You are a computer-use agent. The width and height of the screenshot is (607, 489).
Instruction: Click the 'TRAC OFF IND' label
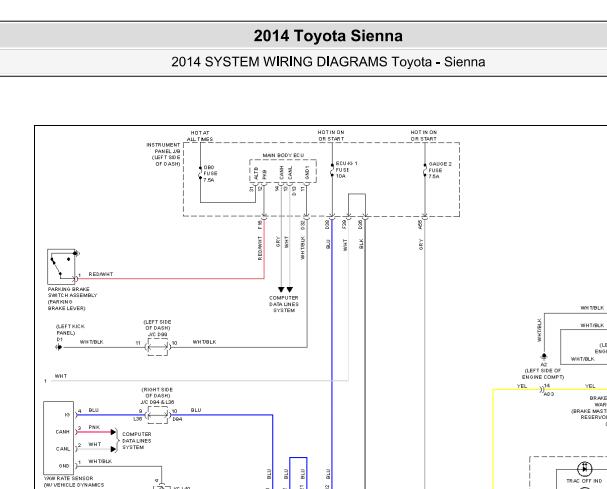click(584, 480)
